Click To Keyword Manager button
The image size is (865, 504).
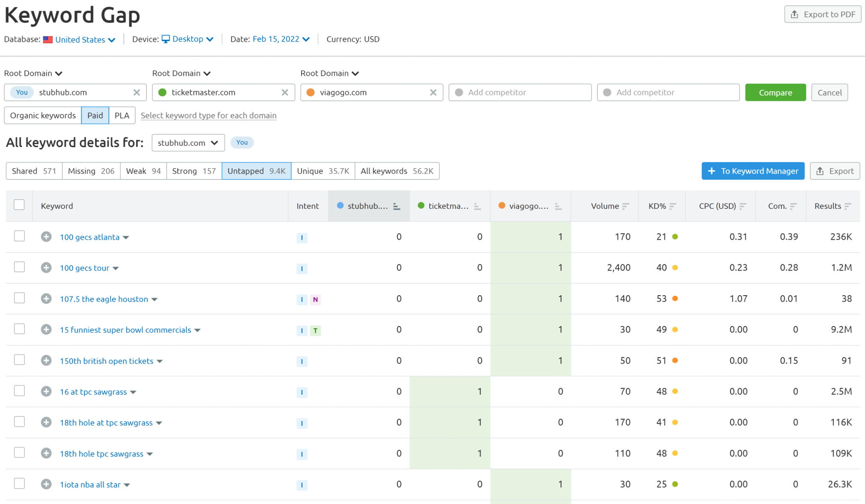pyautogui.click(x=753, y=171)
